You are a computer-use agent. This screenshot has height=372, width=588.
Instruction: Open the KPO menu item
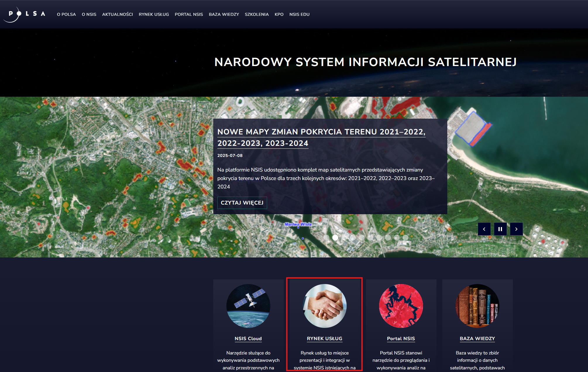coord(279,14)
